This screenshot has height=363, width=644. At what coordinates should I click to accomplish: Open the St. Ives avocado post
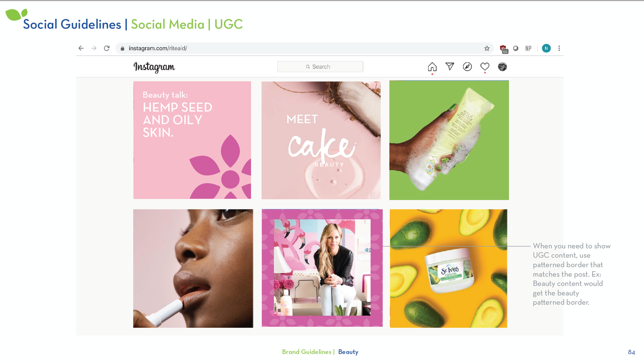(x=449, y=269)
